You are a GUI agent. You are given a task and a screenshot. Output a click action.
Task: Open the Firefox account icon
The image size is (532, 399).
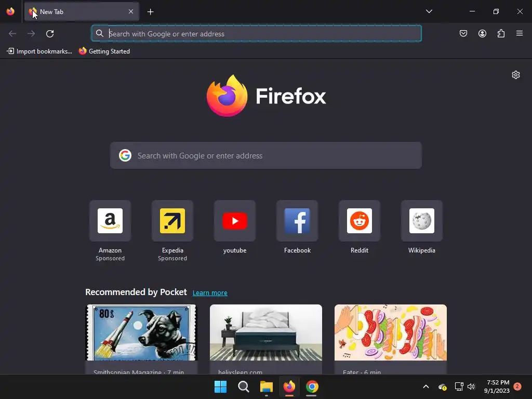pos(482,33)
